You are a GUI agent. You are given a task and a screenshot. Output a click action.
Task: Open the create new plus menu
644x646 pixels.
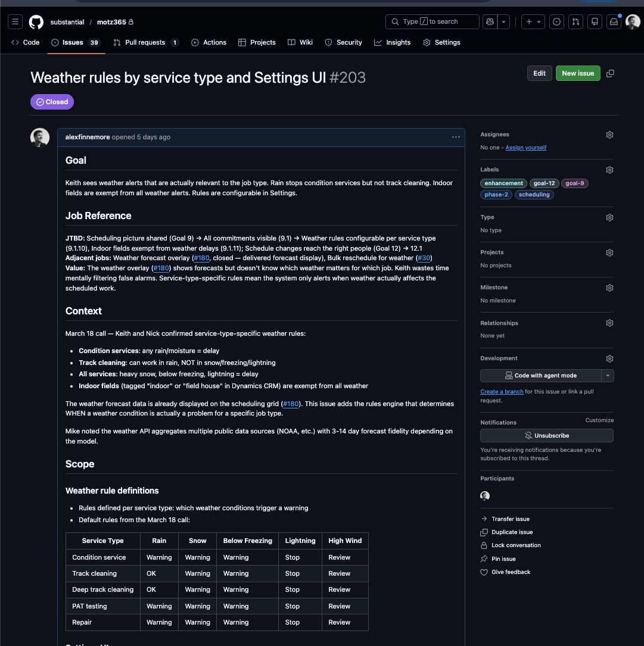pyautogui.click(x=533, y=22)
